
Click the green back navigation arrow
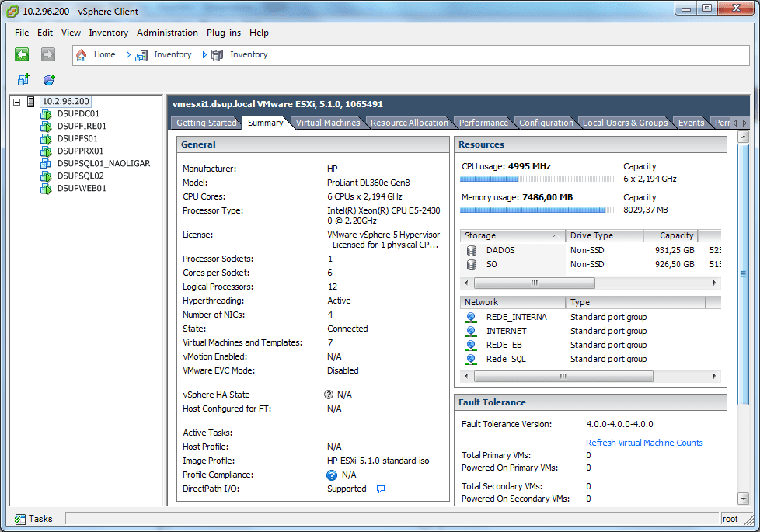pyautogui.click(x=22, y=54)
